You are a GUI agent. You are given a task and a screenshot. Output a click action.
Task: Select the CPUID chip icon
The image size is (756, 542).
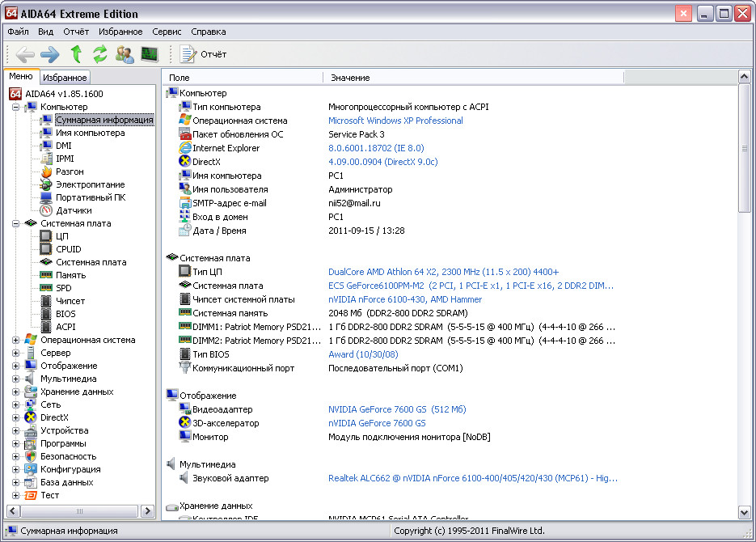pyautogui.click(x=46, y=249)
